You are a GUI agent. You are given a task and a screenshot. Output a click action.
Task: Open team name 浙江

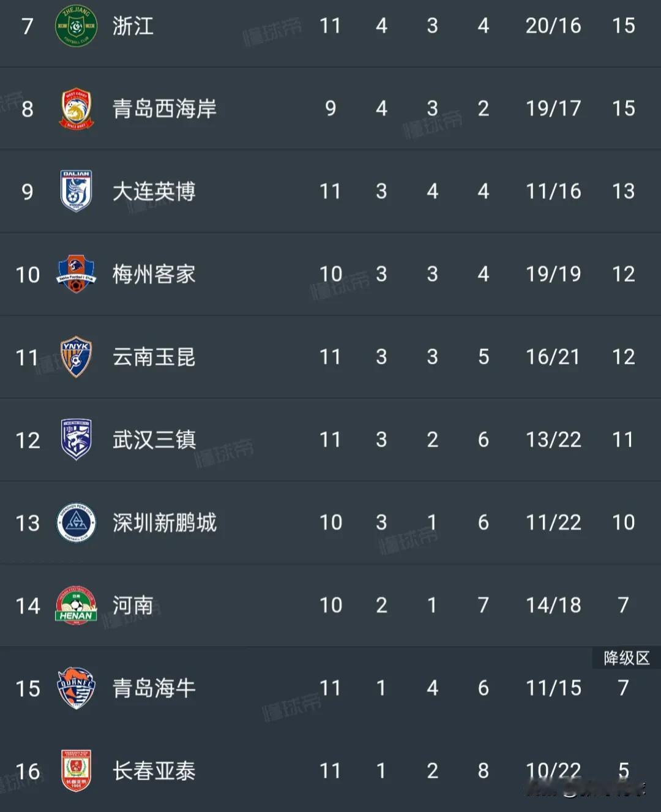coord(133,26)
